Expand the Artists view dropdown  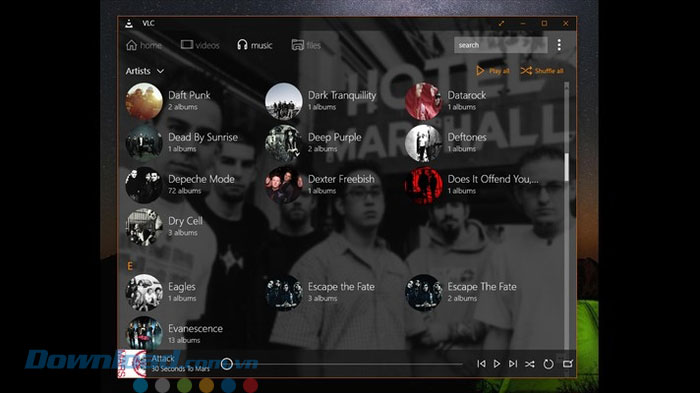[145, 71]
